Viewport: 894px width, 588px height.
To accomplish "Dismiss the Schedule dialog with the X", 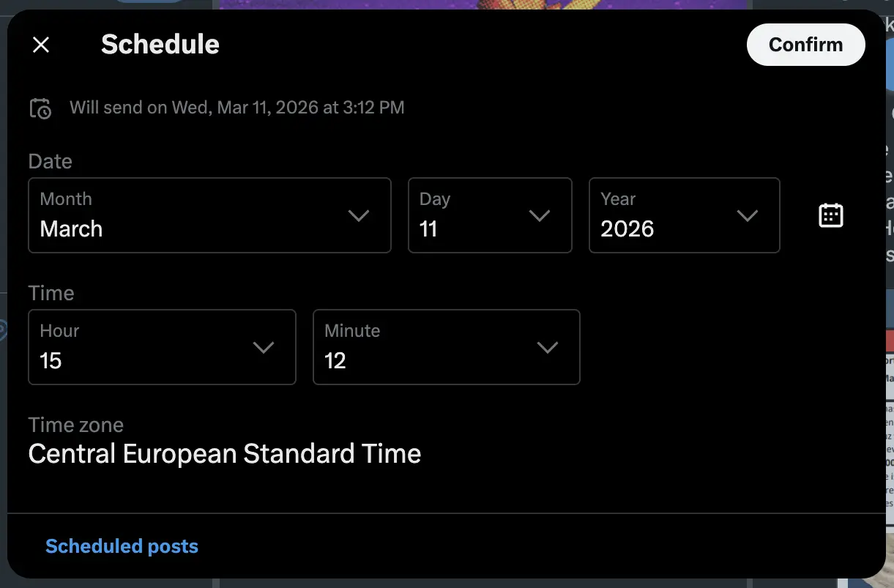I will click(41, 45).
